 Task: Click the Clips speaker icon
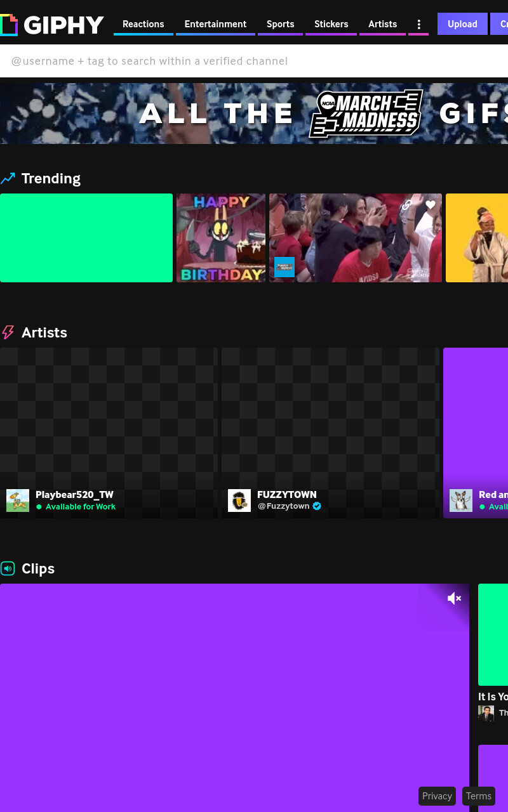(8, 568)
